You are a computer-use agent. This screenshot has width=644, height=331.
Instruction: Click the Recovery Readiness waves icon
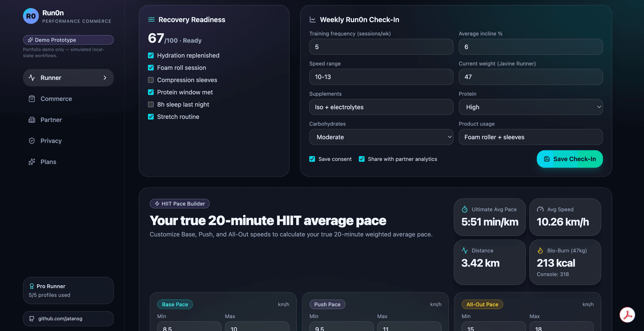(x=152, y=19)
